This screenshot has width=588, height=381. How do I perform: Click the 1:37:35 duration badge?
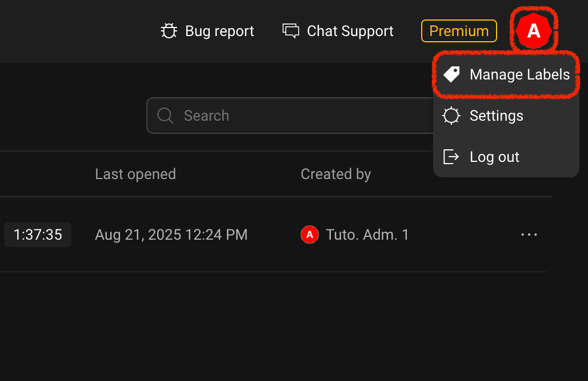[38, 235]
